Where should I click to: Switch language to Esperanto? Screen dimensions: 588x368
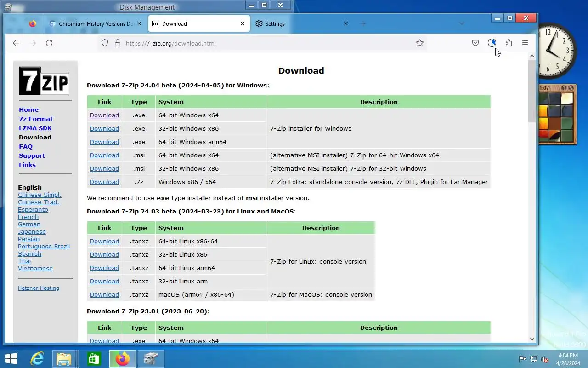33,209
